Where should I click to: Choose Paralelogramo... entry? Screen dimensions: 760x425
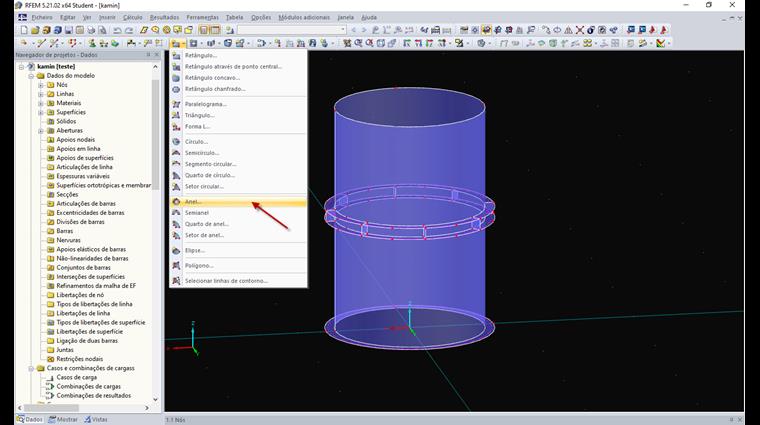238,104
